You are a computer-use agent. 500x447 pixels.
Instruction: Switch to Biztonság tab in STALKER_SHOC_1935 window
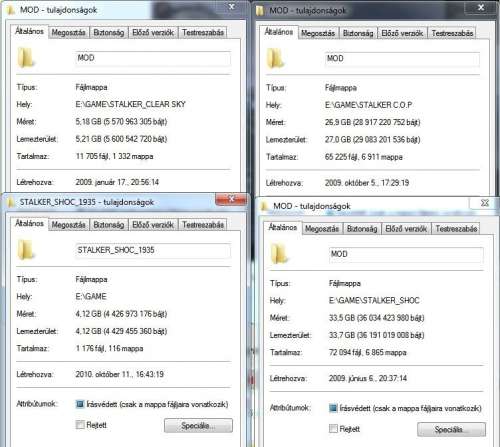coord(109,225)
